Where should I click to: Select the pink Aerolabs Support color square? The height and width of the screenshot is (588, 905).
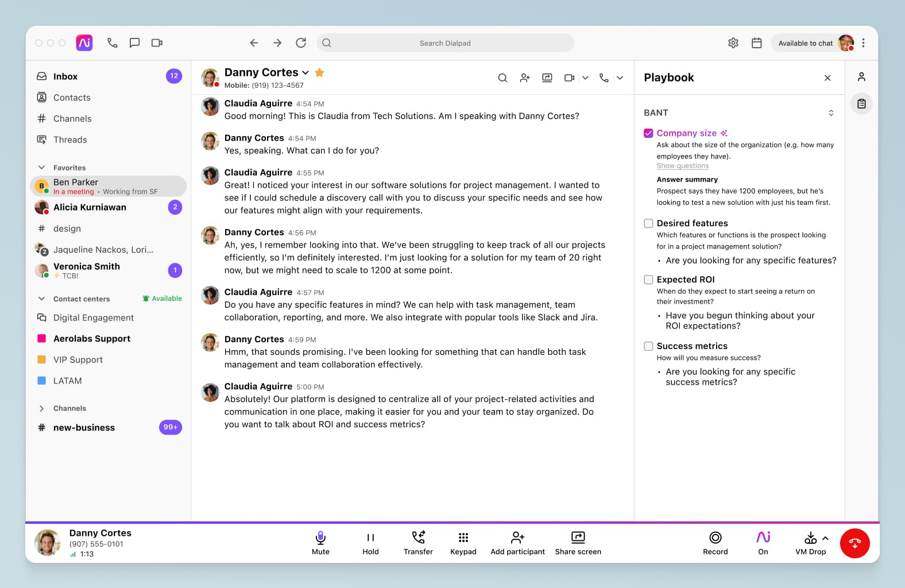[41, 339]
